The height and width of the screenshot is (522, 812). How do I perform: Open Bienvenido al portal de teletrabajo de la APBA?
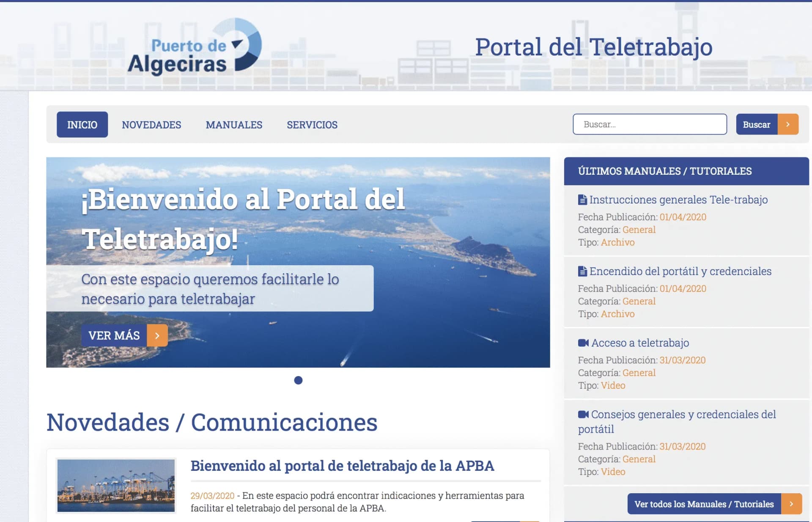pyautogui.click(x=342, y=466)
